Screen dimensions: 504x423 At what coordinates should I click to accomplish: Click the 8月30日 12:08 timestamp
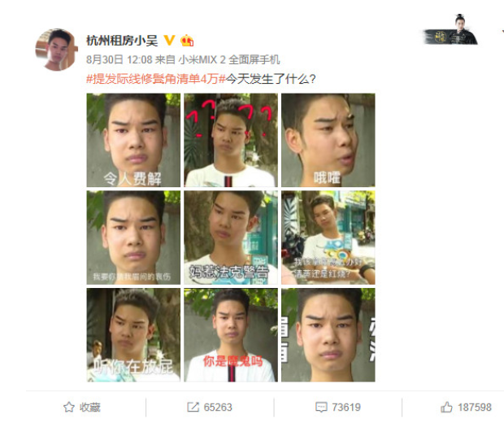click(x=119, y=59)
